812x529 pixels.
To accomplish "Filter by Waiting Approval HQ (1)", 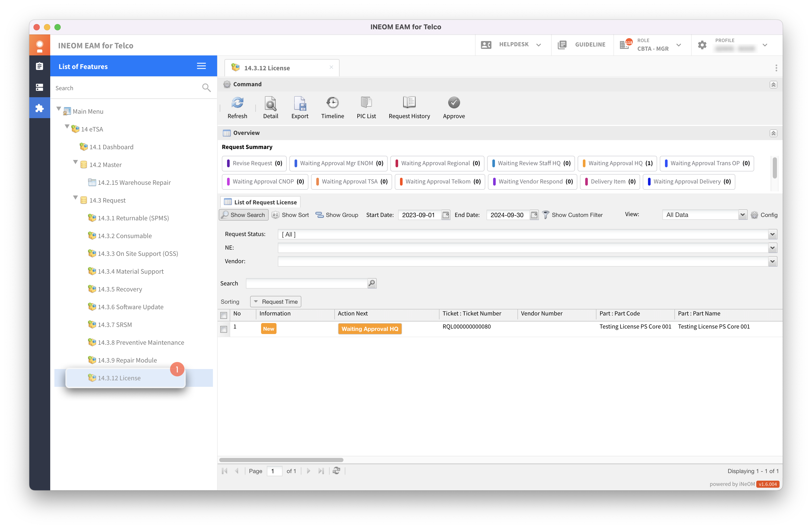I will 618,163.
